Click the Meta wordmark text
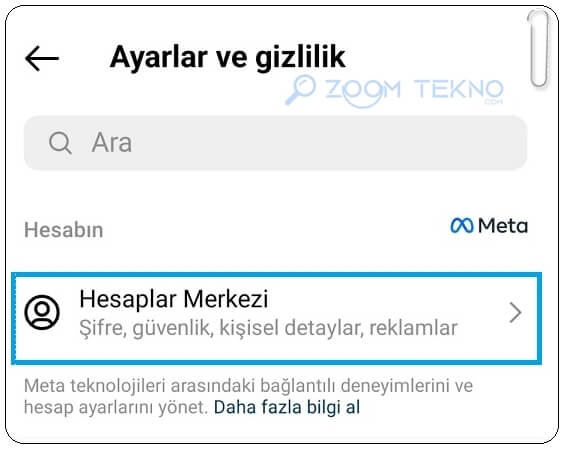The height and width of the screenshot is (449, 564). [x=503, y=226]
